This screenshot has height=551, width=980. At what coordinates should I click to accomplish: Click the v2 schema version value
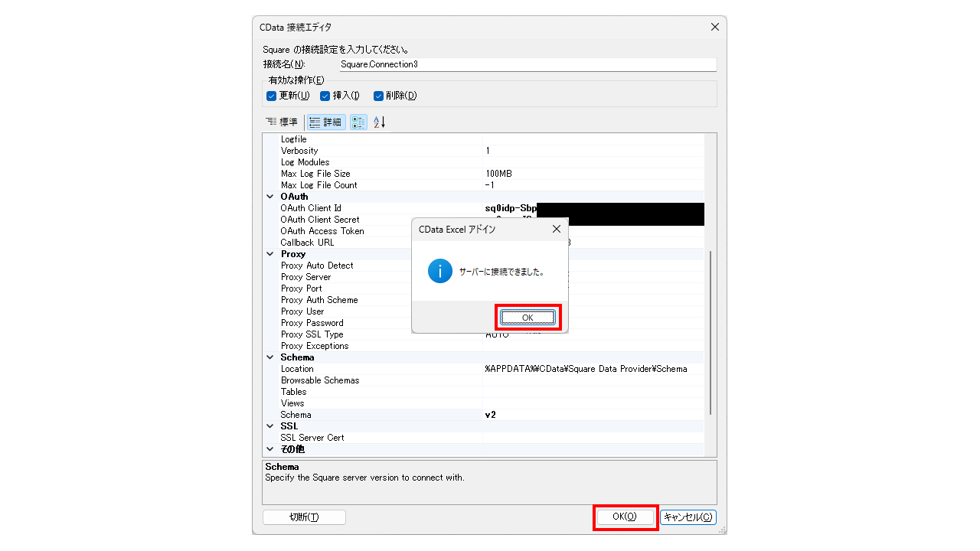pos(490,415)
